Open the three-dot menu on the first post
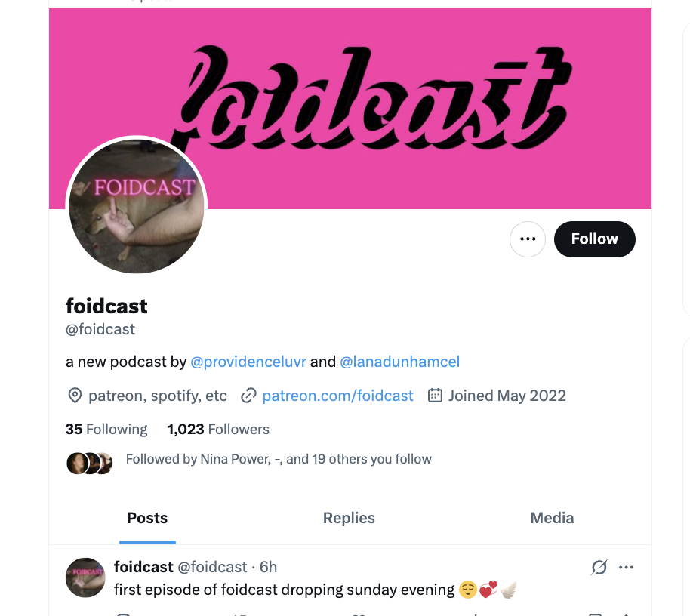Screen dimensions: 690x616 point(626,567)
